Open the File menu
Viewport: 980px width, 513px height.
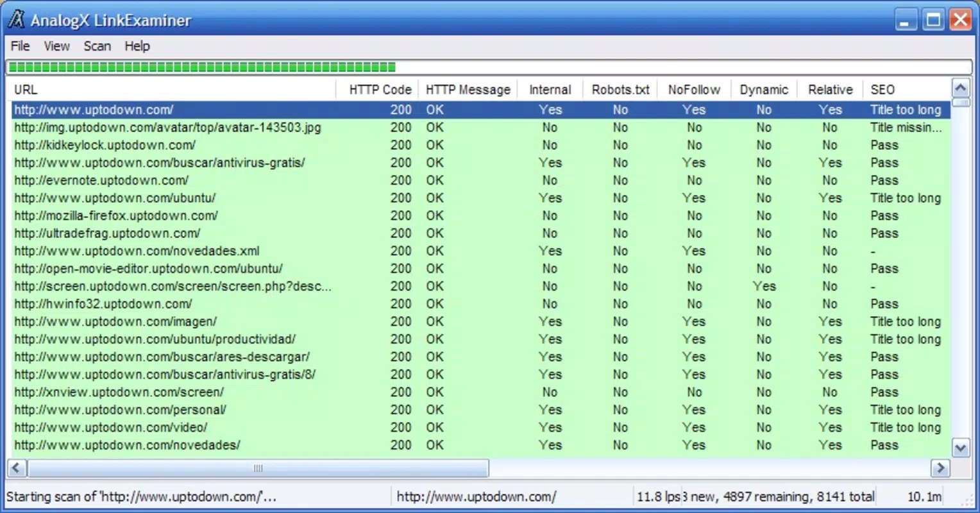[x=20, y=46]
